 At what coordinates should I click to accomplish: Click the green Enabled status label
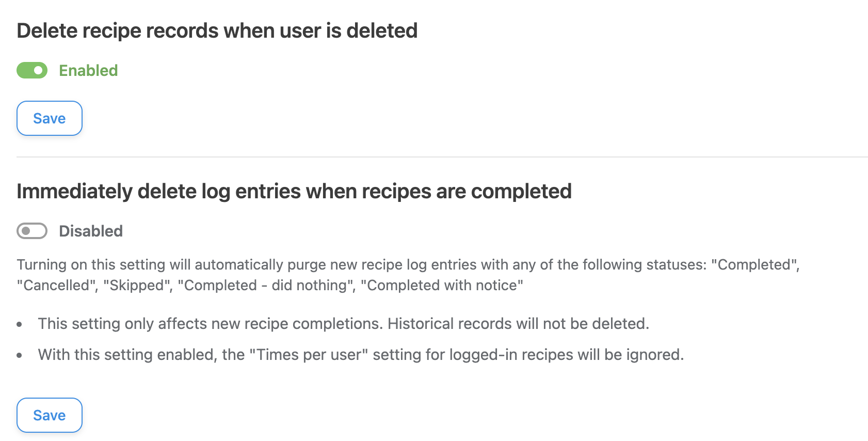point(88,70)
